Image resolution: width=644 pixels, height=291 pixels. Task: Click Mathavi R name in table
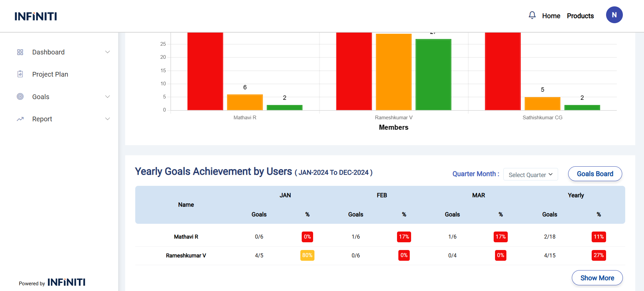[186, 237]
